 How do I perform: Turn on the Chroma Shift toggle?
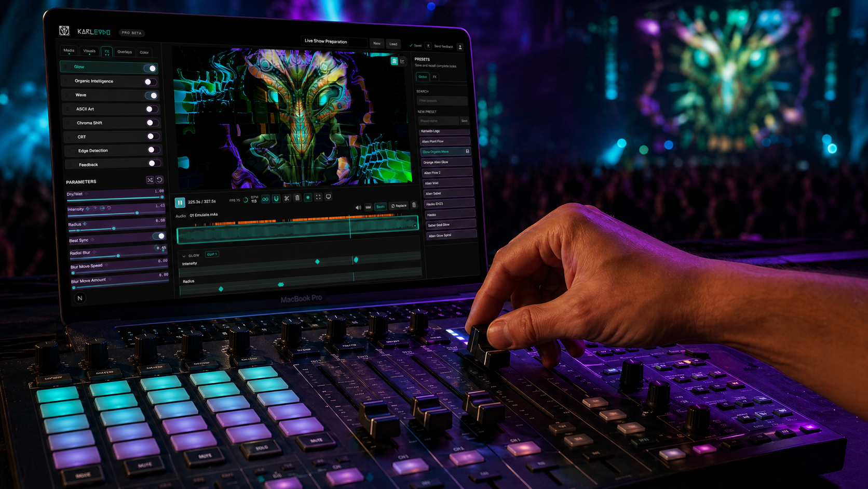[x=152, y=123]
